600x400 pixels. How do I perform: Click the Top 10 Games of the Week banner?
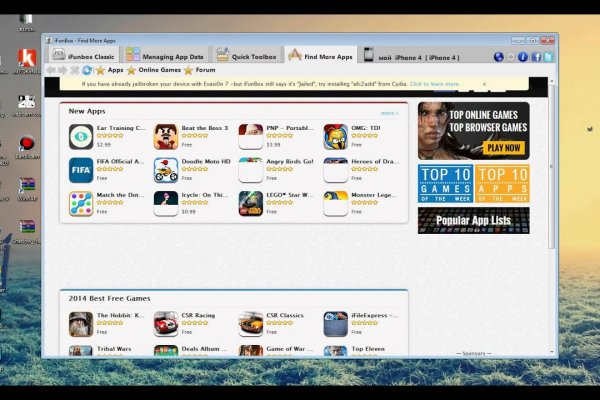pyautogui.click(x=445, y=185)
